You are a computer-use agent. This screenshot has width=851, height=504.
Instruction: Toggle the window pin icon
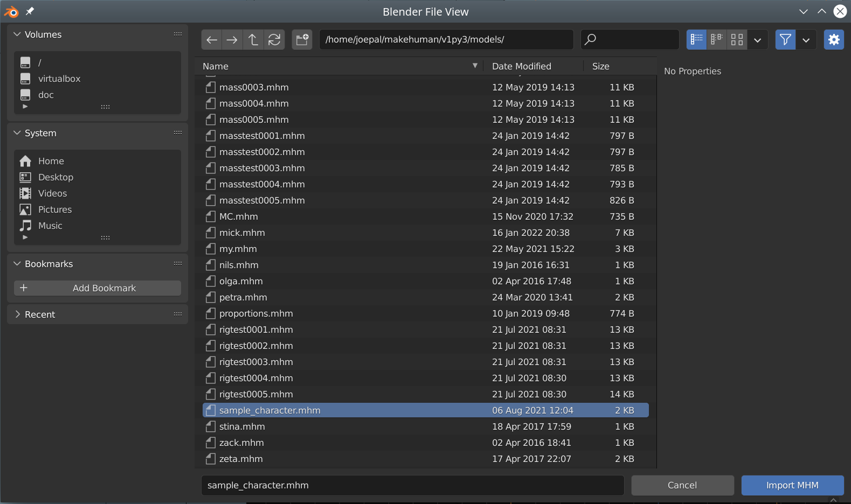point(30,11)
